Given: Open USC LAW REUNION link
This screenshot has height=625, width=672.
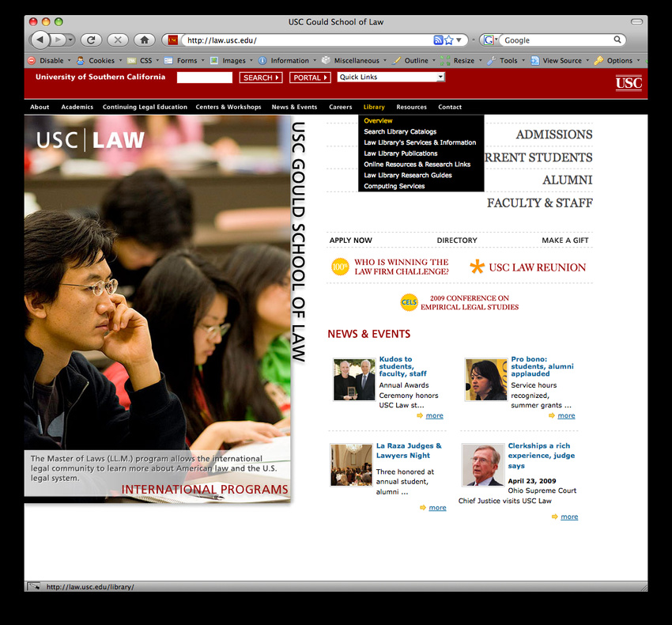Looking at the screenshot, I should pos(537,267).
